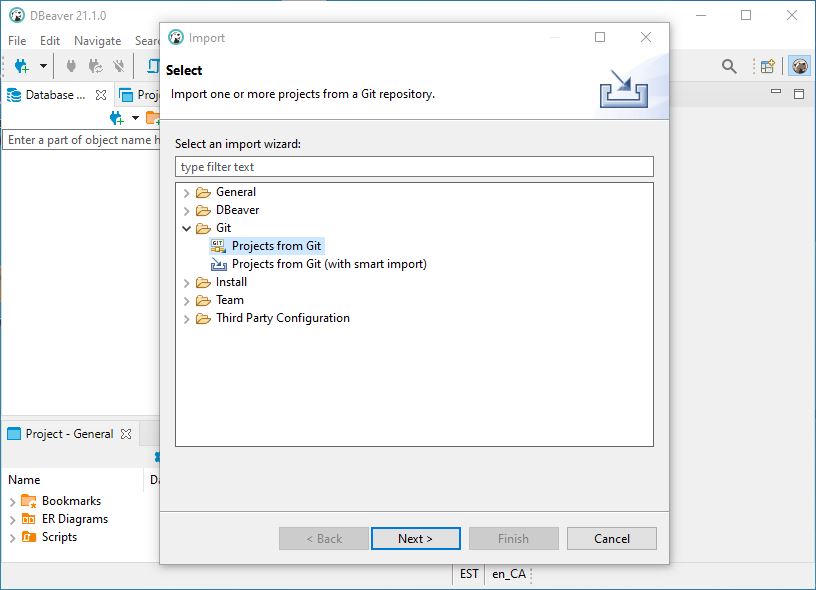The height and width of the screenshot is (590, 816).
Task: Click the Finish button in Import dialog
Action: point(514,538)
